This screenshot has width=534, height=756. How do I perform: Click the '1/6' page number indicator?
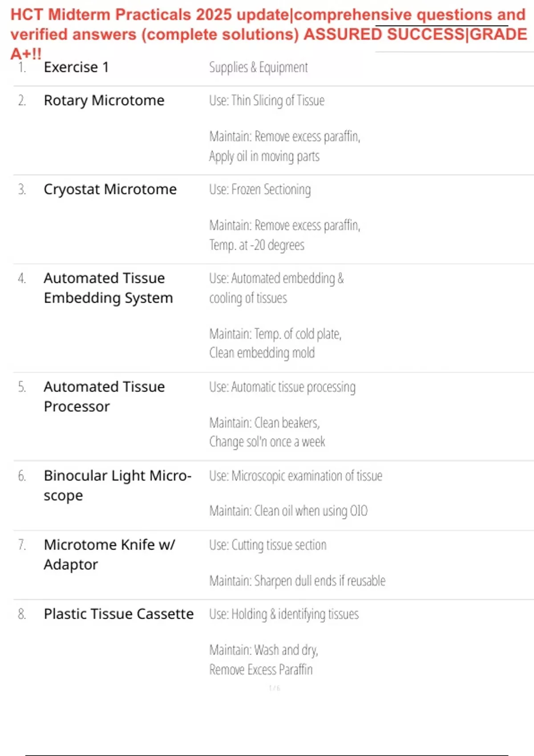(x=275, y=688)
